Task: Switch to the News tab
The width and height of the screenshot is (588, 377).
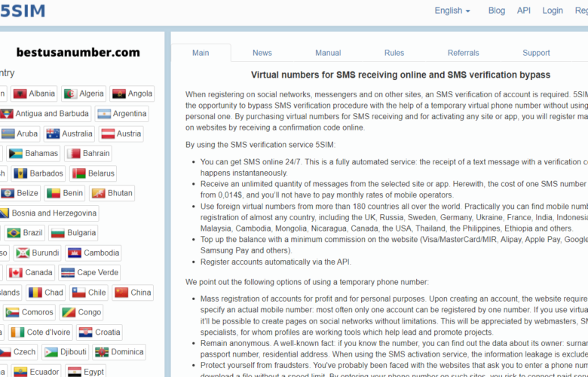Action: coord(262,53)
